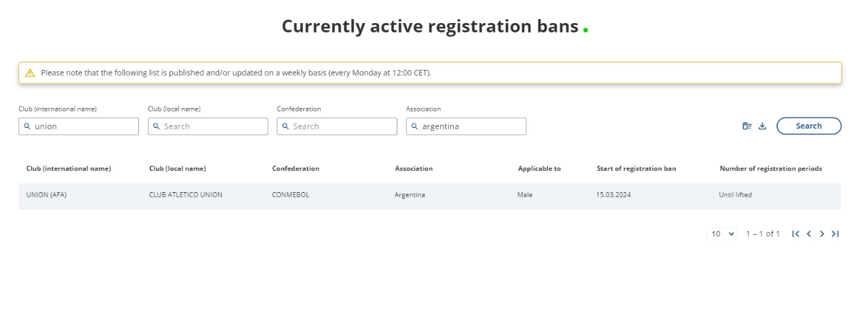This screenshot has height=317, width=868.
Task: Click the Association column header
Action: [x=414, y=169]
